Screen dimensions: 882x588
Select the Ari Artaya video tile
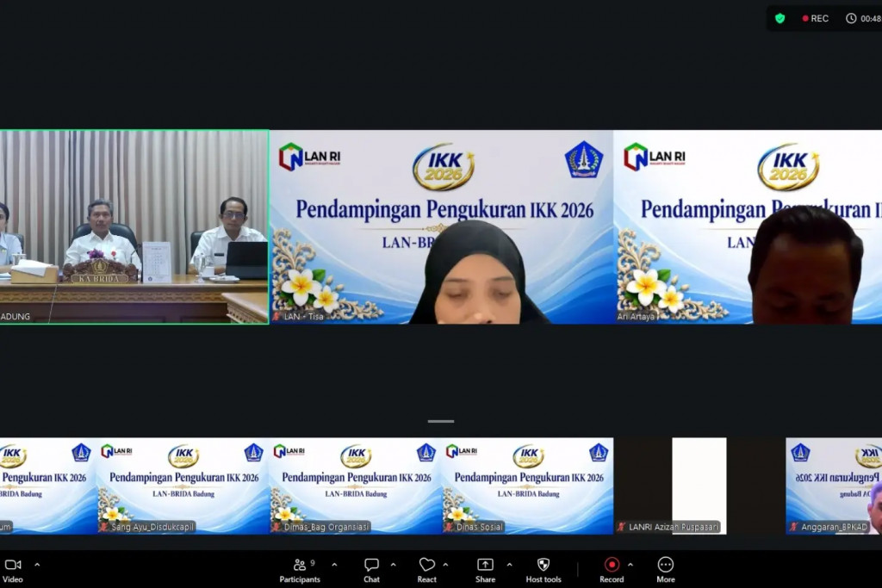748,227
